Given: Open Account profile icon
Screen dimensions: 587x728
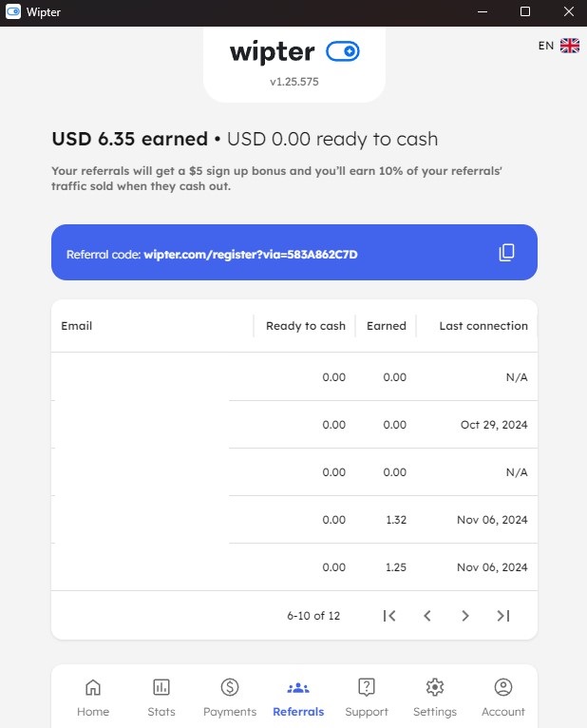Looking at the screenshot, I should pos(503,687).
